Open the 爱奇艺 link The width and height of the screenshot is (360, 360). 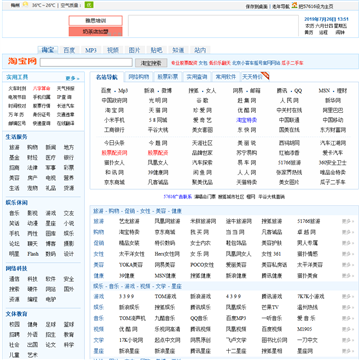tap(202, 120)
